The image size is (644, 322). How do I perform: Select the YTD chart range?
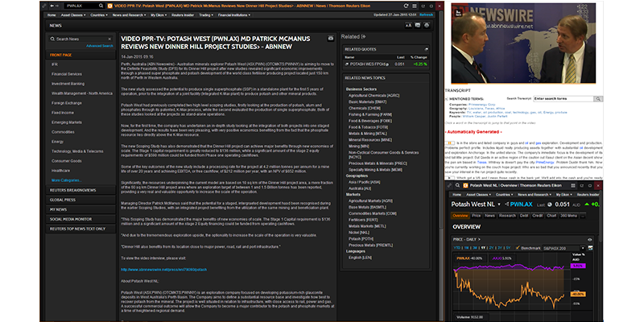click(456, 248)
